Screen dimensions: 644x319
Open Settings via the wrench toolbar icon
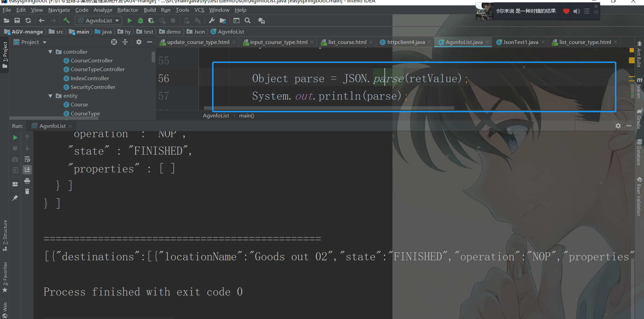click(211, 20)
